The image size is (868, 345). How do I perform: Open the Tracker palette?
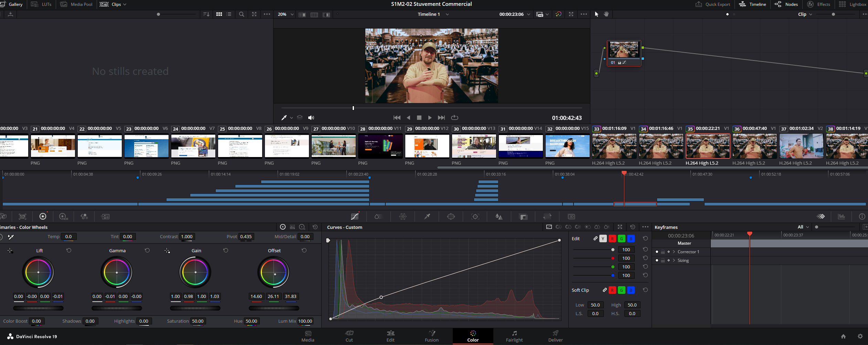click(475, 216)
